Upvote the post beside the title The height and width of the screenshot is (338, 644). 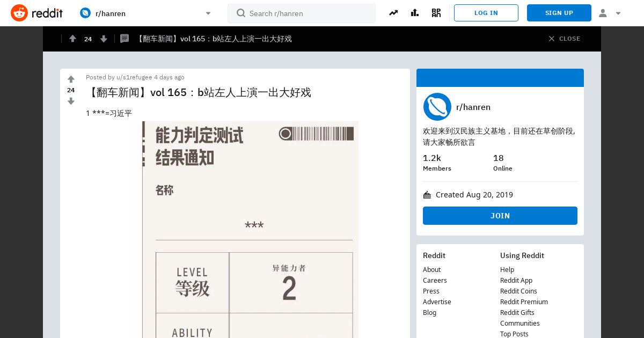71,79
